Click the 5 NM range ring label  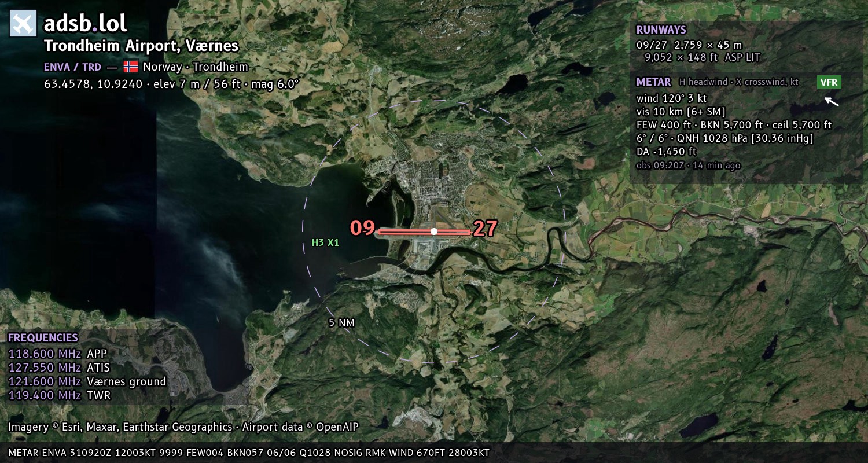(340, 323)
